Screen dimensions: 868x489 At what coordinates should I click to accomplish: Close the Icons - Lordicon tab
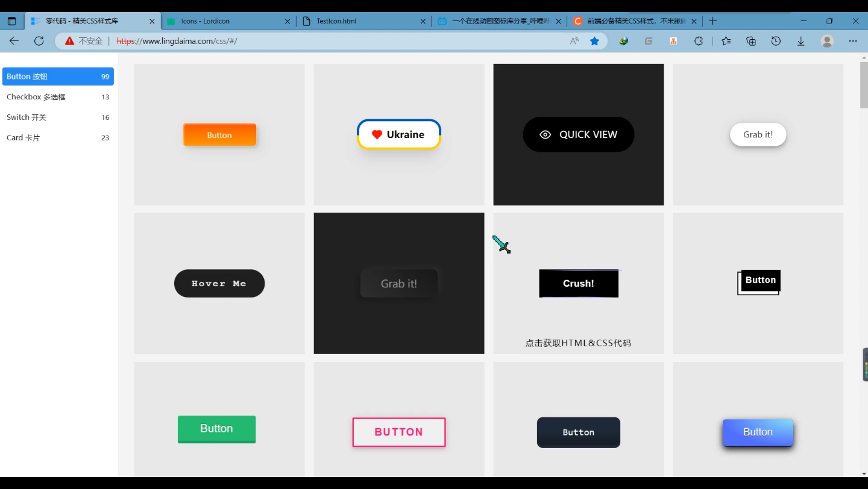pyautogui.click(x=288, y=21)
